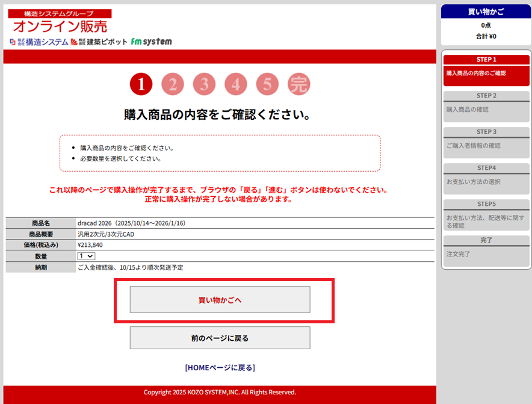Click the 建築ピボット company logo
Screen dimensions: 532x404
click(99, 42)
